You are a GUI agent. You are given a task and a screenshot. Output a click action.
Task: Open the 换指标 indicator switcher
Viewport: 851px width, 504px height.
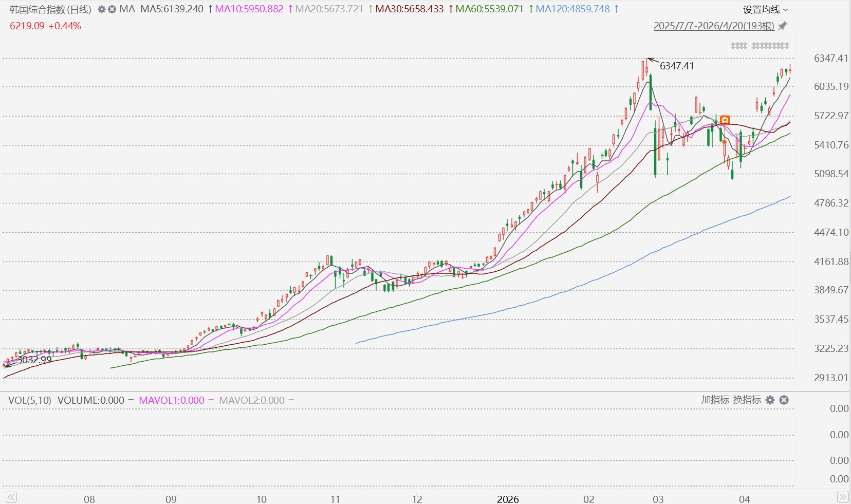point(747,400)
